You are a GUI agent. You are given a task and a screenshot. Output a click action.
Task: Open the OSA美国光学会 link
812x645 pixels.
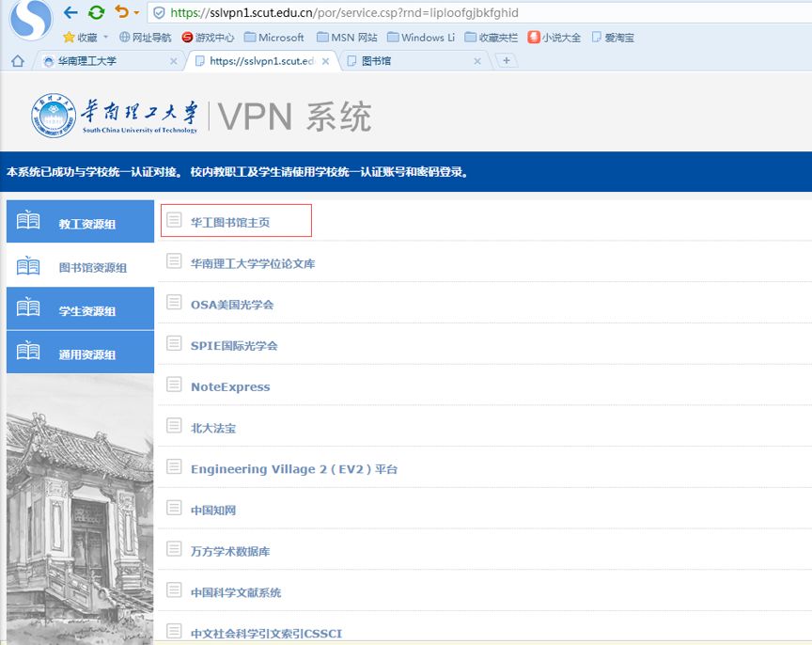pos(232,305)
